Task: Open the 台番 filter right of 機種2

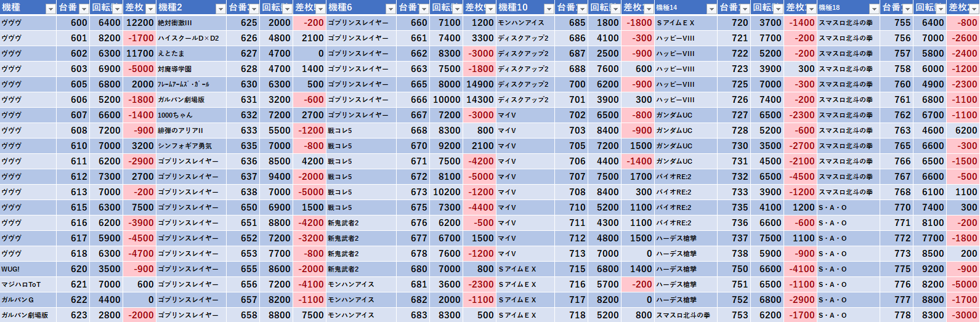Action: tap(254, 9)
